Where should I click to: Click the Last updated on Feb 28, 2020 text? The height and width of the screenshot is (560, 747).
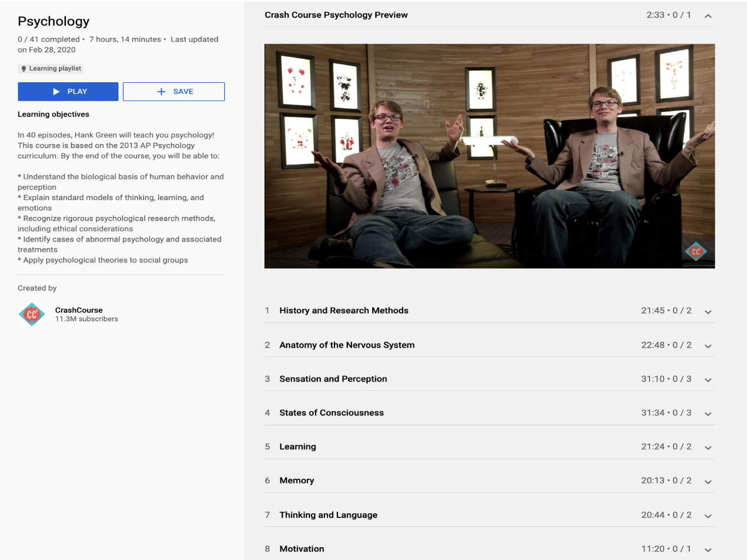(x=118, y=44)
